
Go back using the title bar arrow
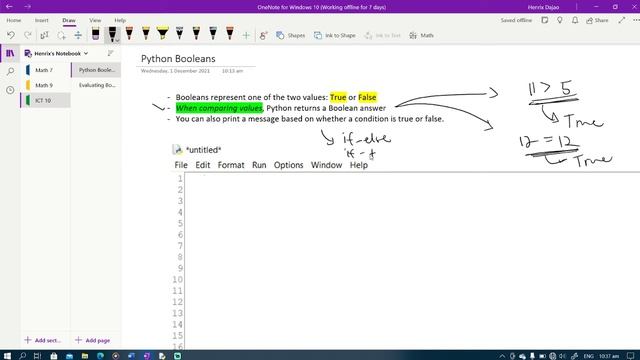[x=9, y=7]
